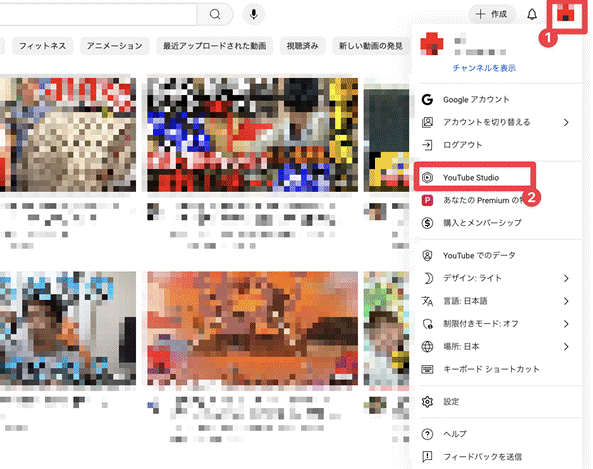Open YouTube Studio
Image resolution: width=593 pixels, height=469 pixels.
[x=471, y=177]
